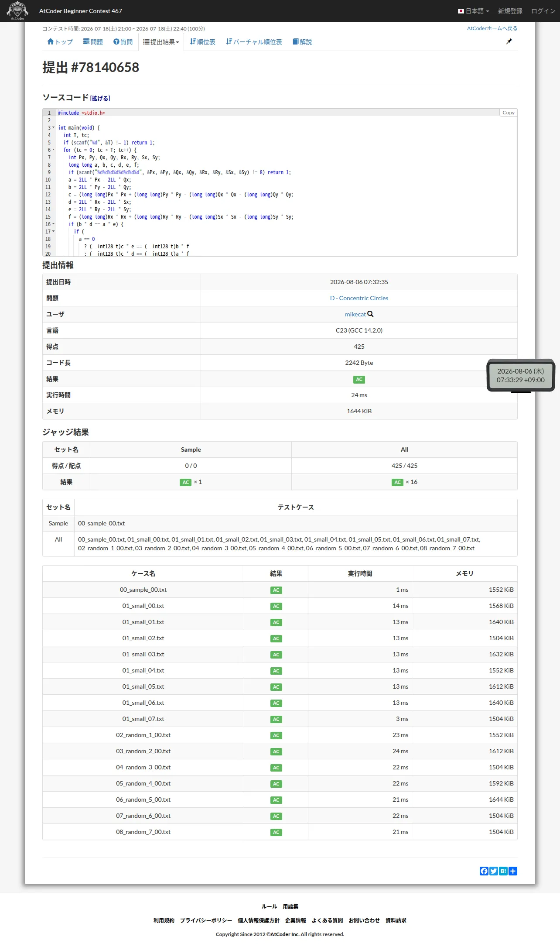Viewport: 560px width, 947px height.
Task: Click the floating clock timer box
Action: (521, 375)
